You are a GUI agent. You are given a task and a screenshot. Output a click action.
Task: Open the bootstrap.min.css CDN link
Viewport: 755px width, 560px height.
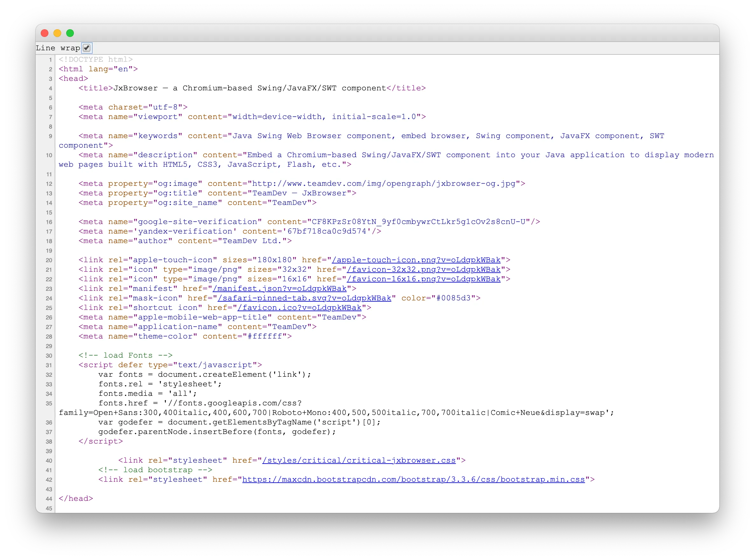point(413,479)
